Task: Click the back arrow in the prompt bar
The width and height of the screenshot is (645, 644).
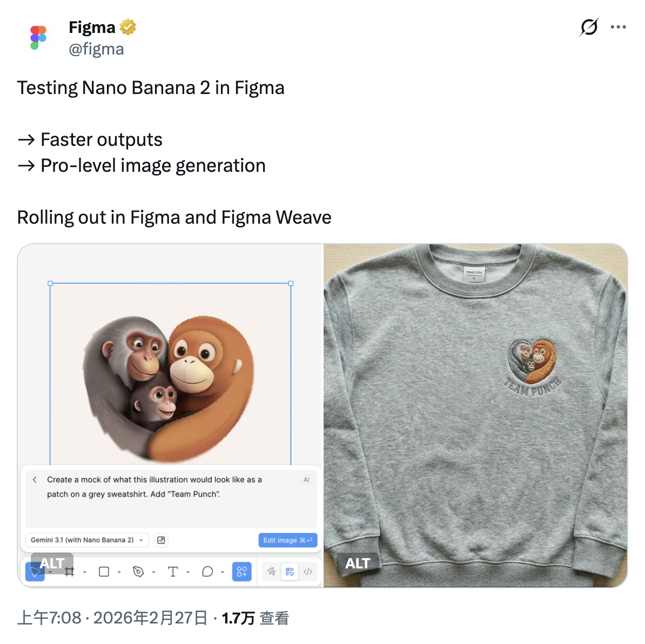Action: coord(35,479)
